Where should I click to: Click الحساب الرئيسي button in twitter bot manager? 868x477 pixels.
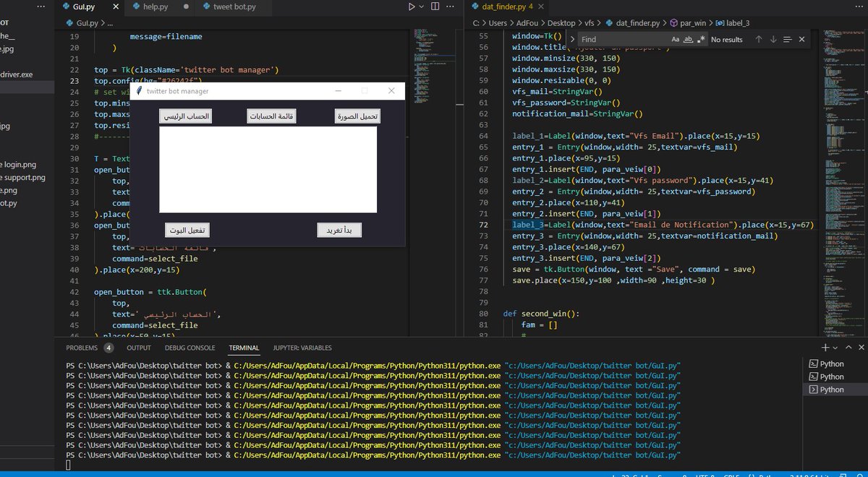pyautogui.click(x=186, y=116)
